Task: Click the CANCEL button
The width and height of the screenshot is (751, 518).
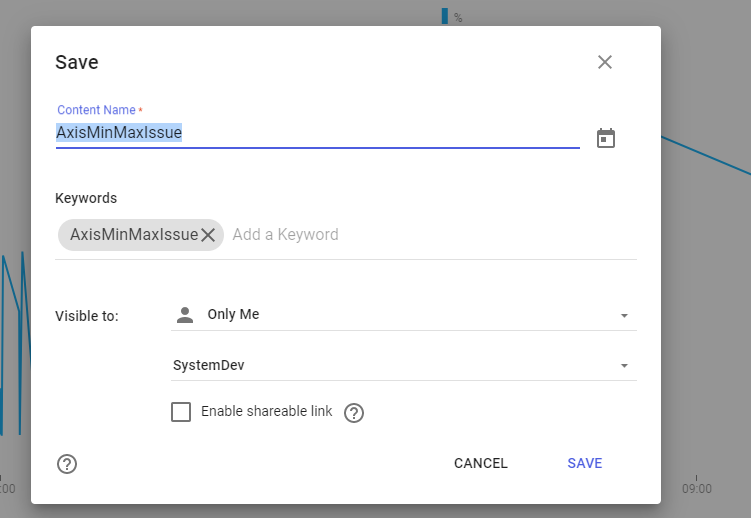Action: pyautogui.click(x=481, y=463)
